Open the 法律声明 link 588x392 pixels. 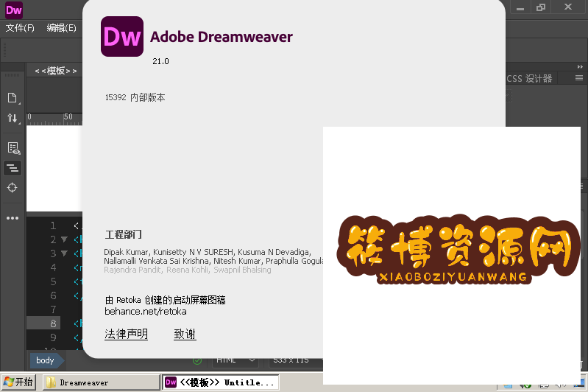point(126,334)
